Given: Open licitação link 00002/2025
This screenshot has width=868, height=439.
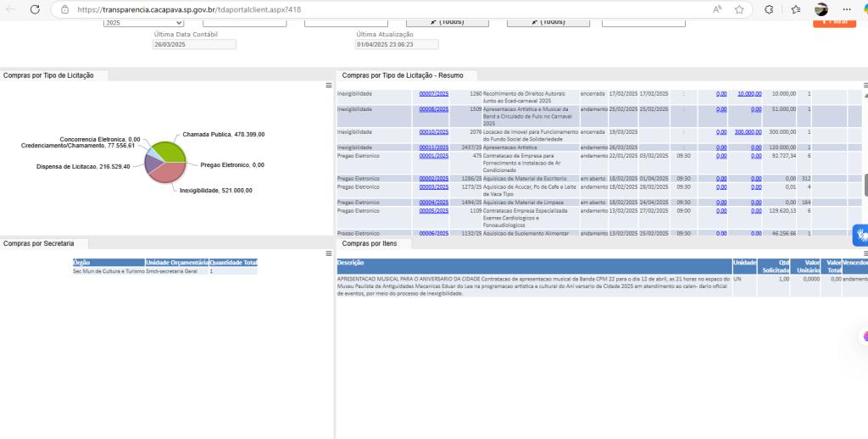Looking at the screenshot, I should 433,179.
